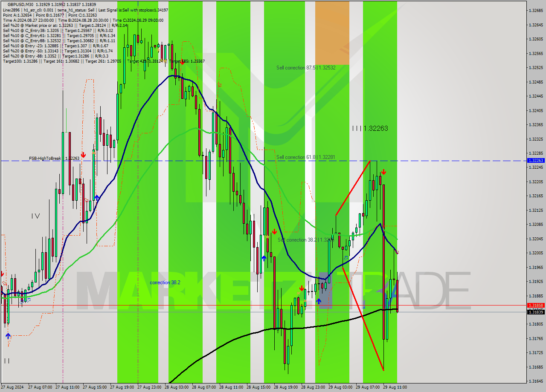Click the 'Sell correction 87.5 | 1.32532' label
The height and width of the screenshot is (392, 546).
tap(306, 68)
